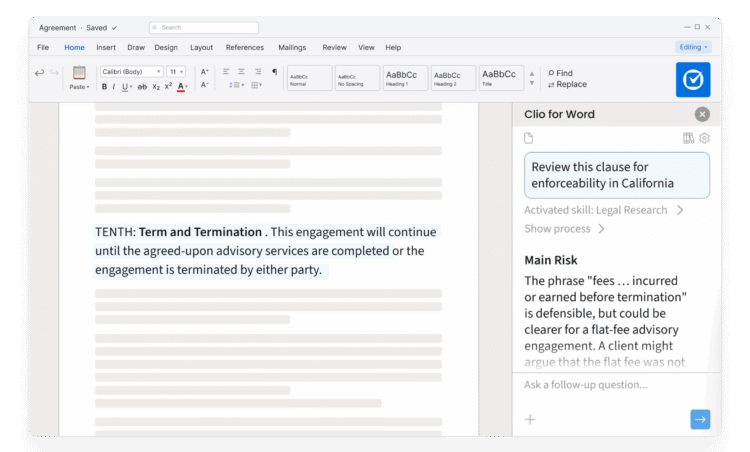Viewport: 750px width, 452px height.
Task: Decrease font size with A- icon
Action: pos(205,85)
